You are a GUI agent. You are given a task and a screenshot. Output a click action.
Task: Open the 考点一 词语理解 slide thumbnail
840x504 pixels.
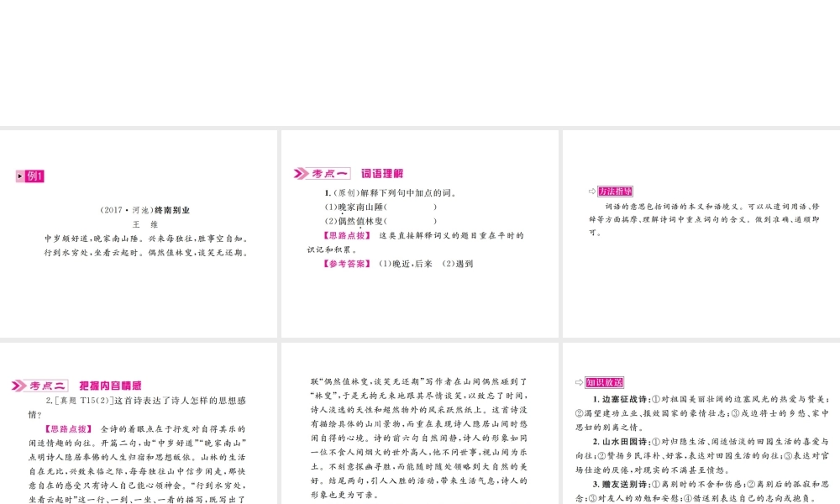[419, 234]
